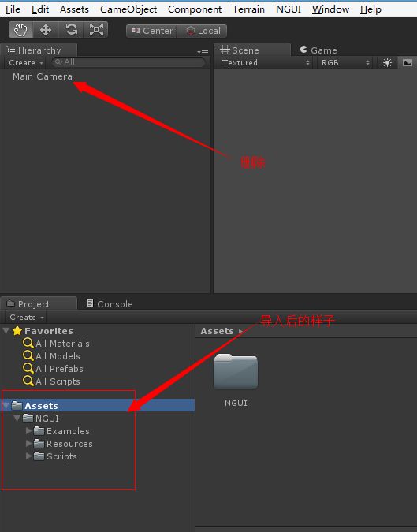Select the Hand tool
Viewport: 417px width, 532px height.
(20, 30)
